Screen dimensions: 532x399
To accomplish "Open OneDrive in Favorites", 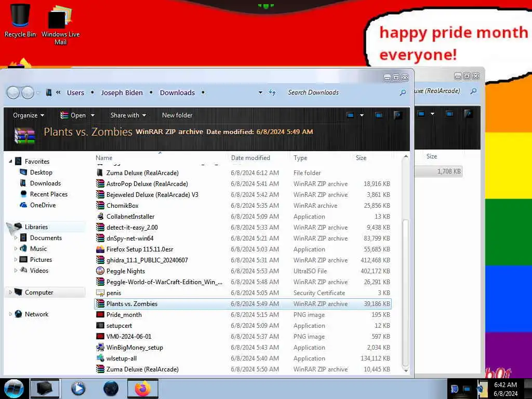I will (43, 205).
